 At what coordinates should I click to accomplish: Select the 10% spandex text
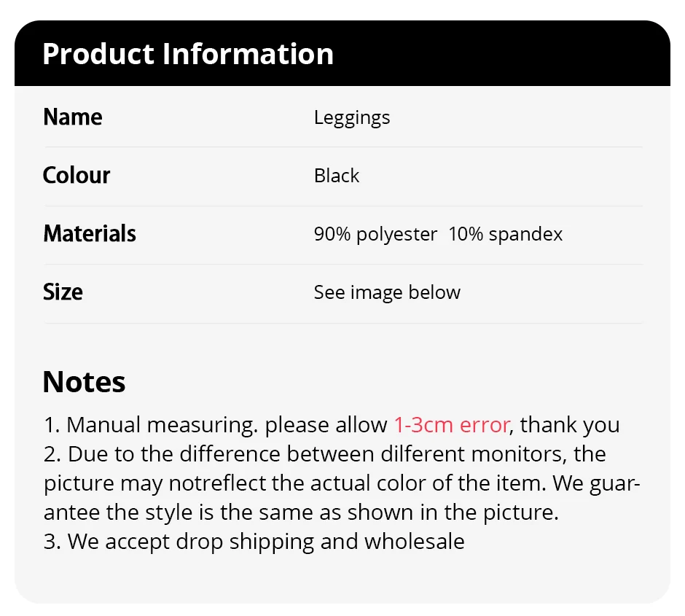click(506, 234)
